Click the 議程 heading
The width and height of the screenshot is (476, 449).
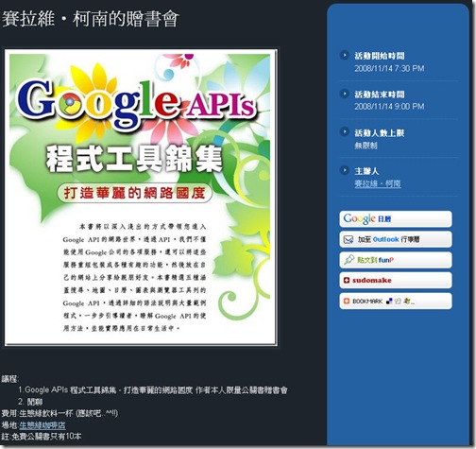tap(10, 379)
